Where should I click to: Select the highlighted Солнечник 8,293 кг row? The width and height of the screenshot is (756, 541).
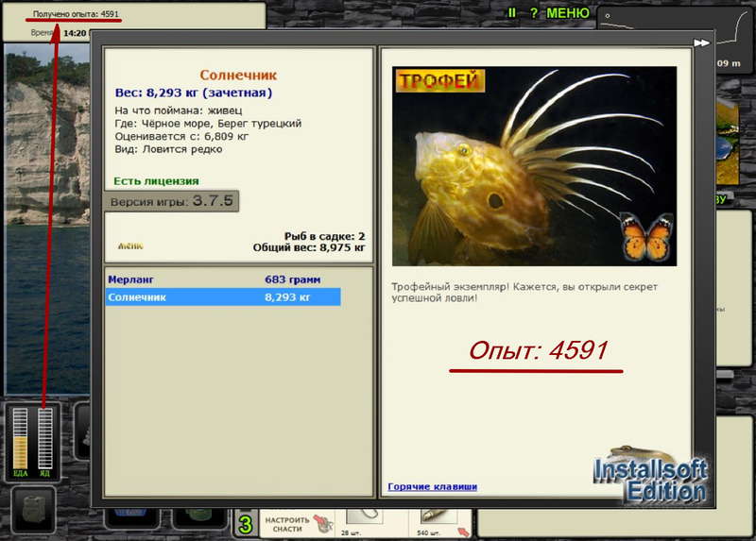pos(223,297)
